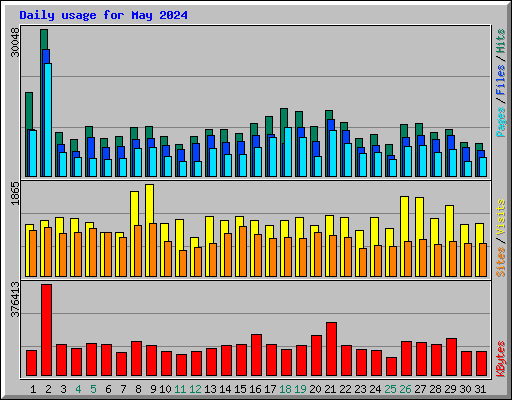This screenshot has width=512, height=400.
Task: Click weekend day 26 label
Action: (x=405, y=389)
